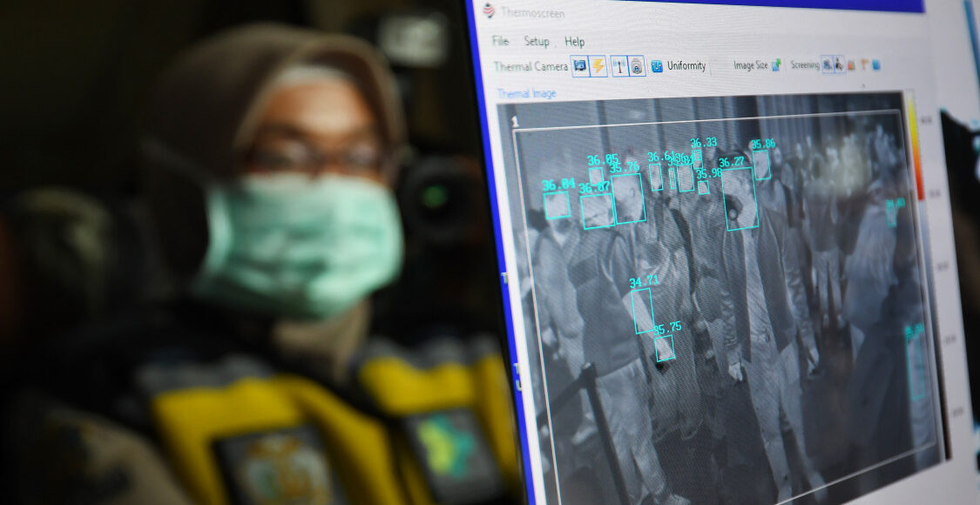The height and width of the screenshot is (505, 980).
Task: Click the red Screening toolbar icon
Action: [x=851, y=64]
